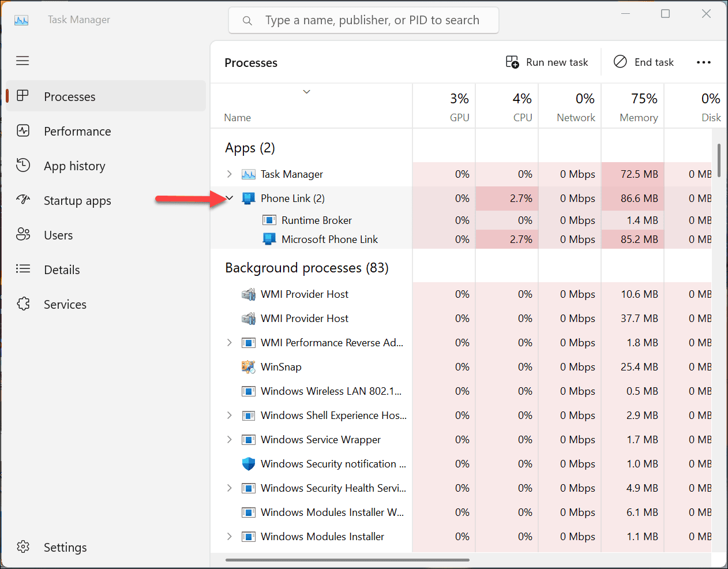Click the Services puzzle piece icon
The image size is (728, 569).
tap(23, 304)
